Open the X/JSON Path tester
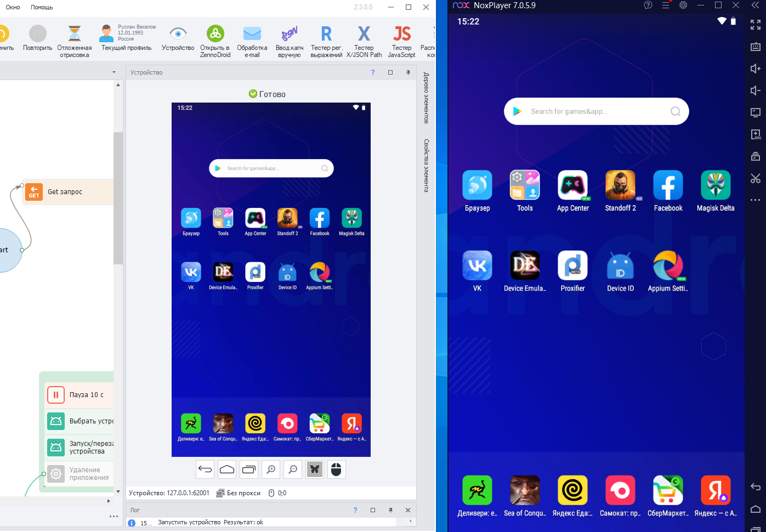766x532 pixels. coord(364,41)
